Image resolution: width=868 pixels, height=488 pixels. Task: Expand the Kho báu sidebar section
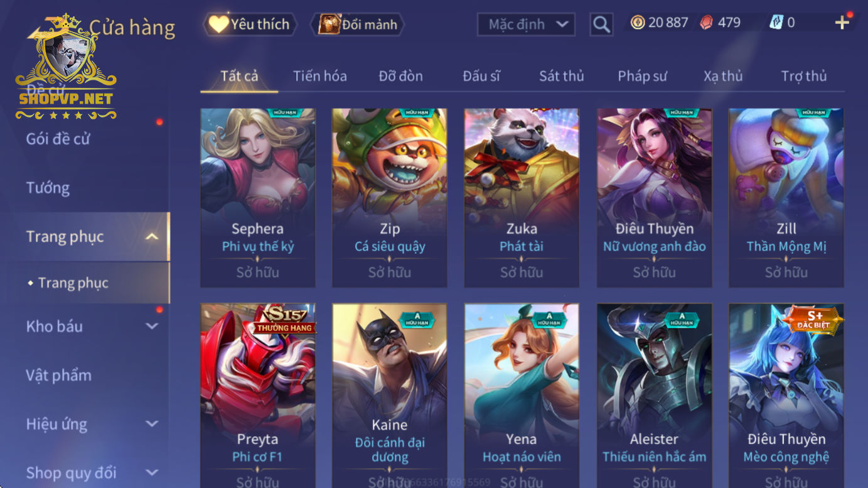pyautogui.click(x=151, y=326)
